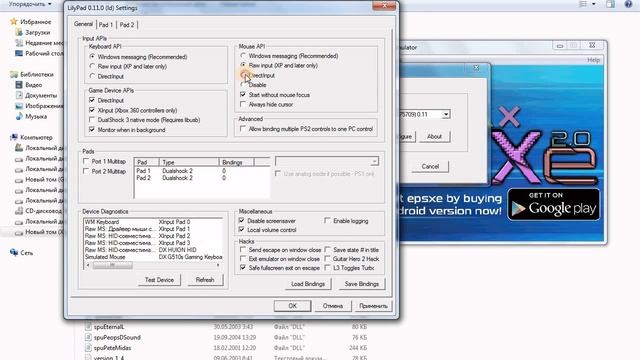Toggle Disable screensaver checkbox
The image size is (640, 360).
[242, 220]
